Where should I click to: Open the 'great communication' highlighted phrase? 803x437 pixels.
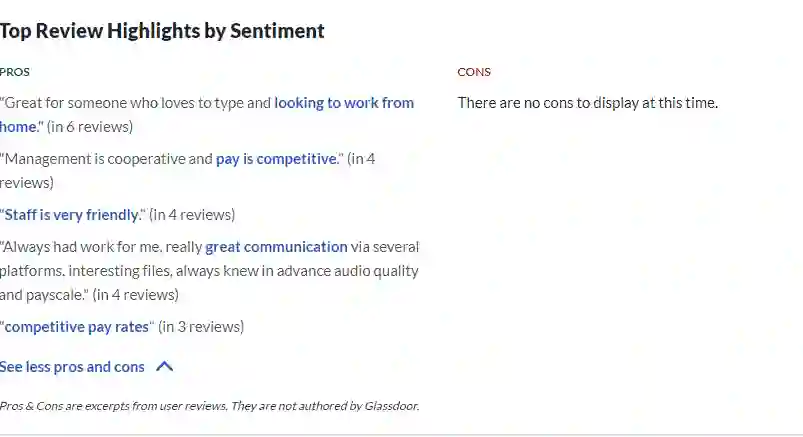276,247
